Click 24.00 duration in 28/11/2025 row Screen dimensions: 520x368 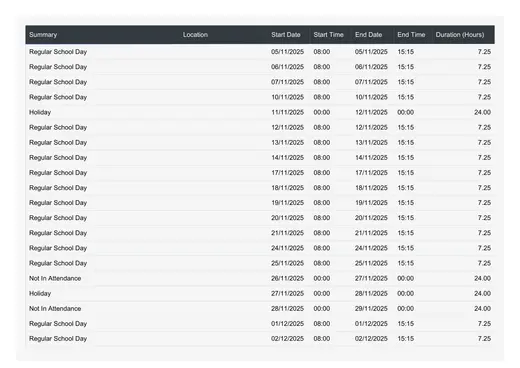pyautogui.click(x=482, y=308)
